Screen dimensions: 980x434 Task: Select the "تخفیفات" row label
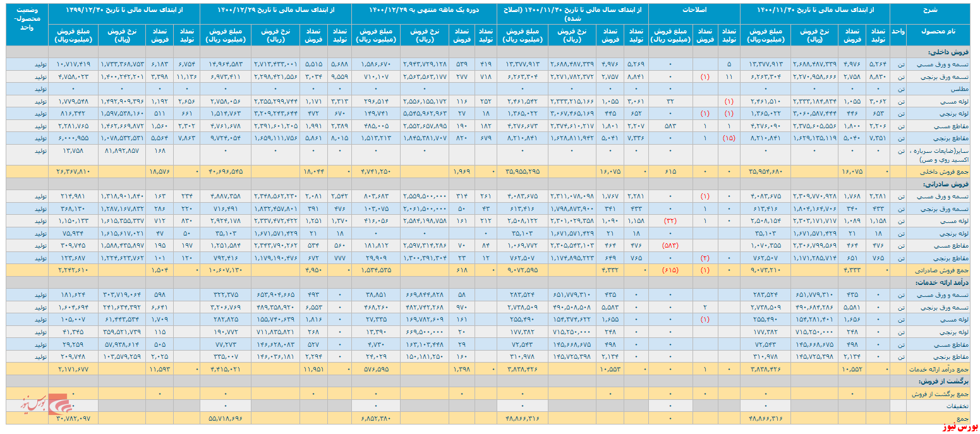coord(958,406)
